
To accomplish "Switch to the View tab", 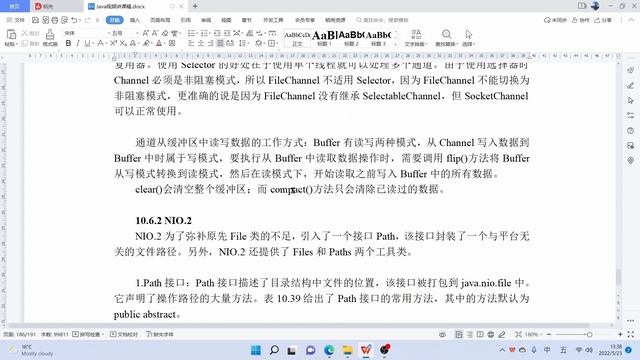I will click(226, 20).
